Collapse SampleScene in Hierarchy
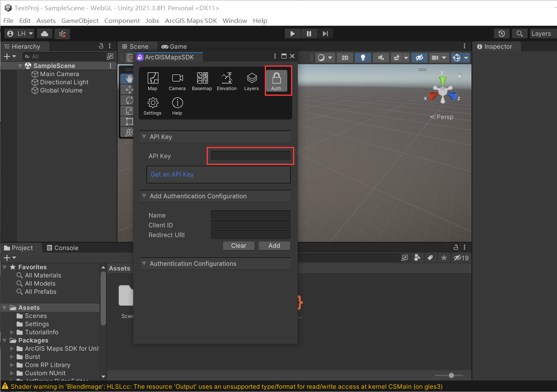The height and width of the screenshot is (392, 557). pyautogui.click(x=20, y=66)
